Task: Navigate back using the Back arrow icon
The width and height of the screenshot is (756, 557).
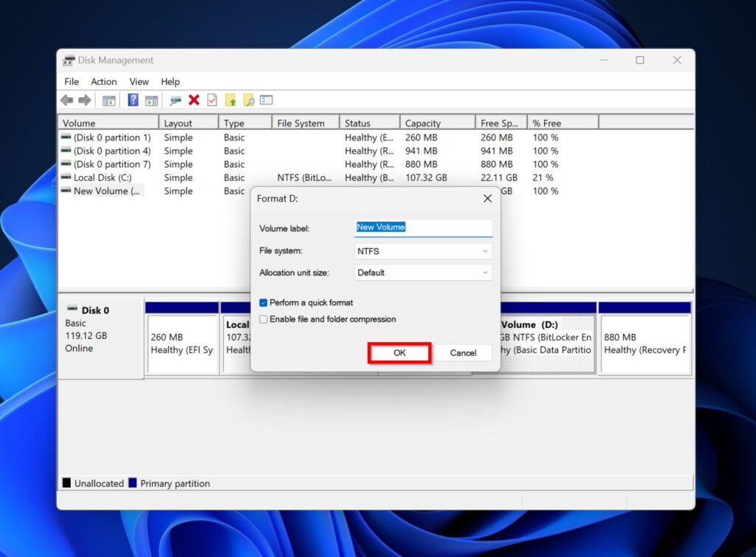Action: point(66,100)
